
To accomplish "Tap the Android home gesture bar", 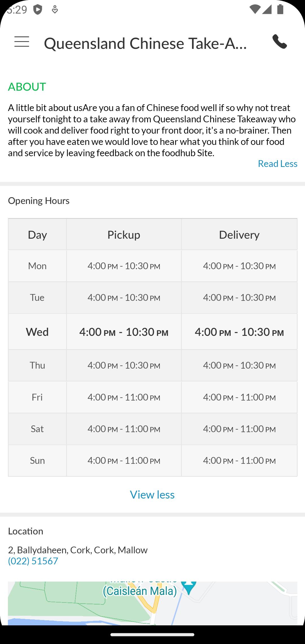I will pos(152,635).
